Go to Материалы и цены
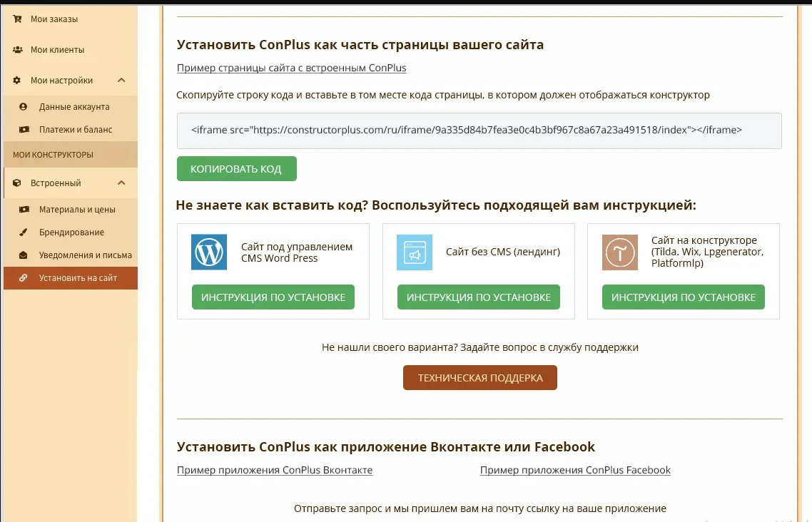 (77, 210)
